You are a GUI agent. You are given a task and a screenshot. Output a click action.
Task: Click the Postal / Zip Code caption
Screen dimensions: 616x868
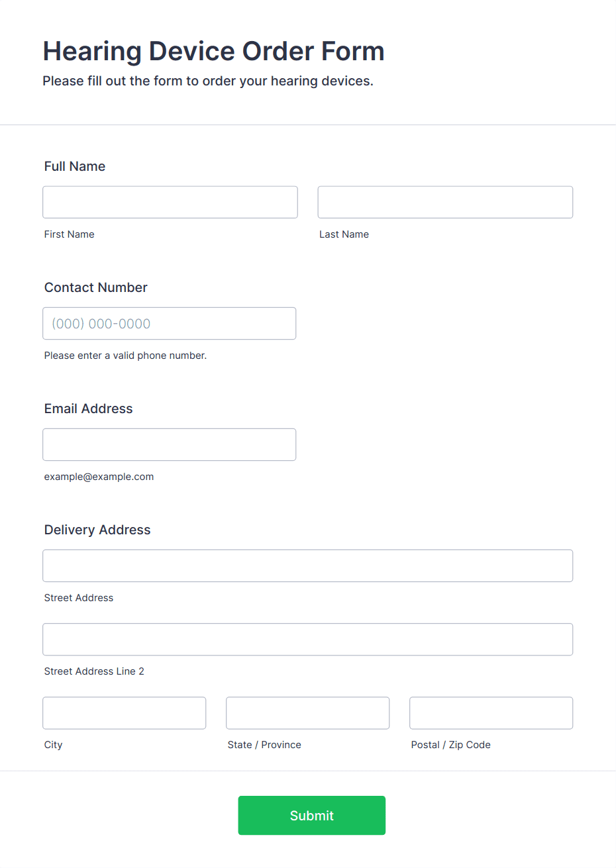coord(451,745)
